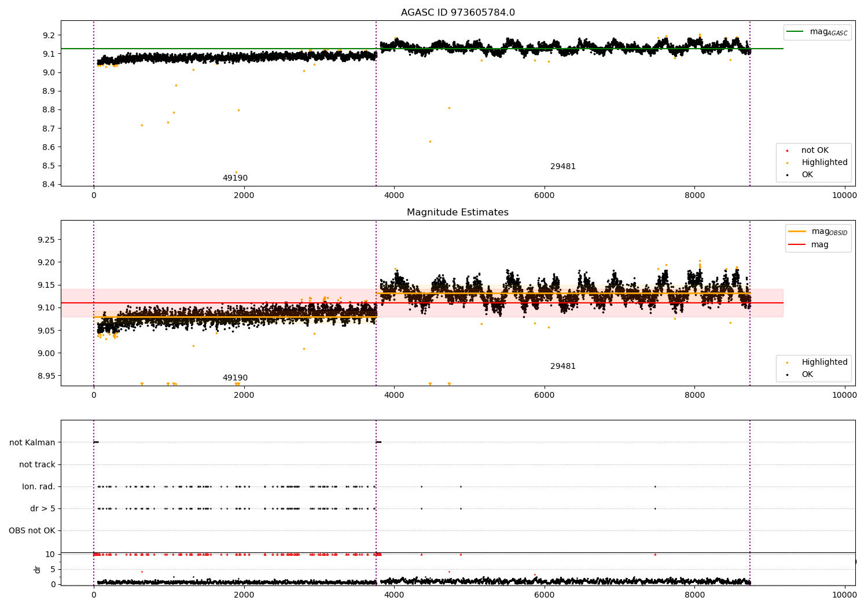Screen dimensions: 868x608
Task: Click y-tick 9.2 on top plot
Action: 49,35
